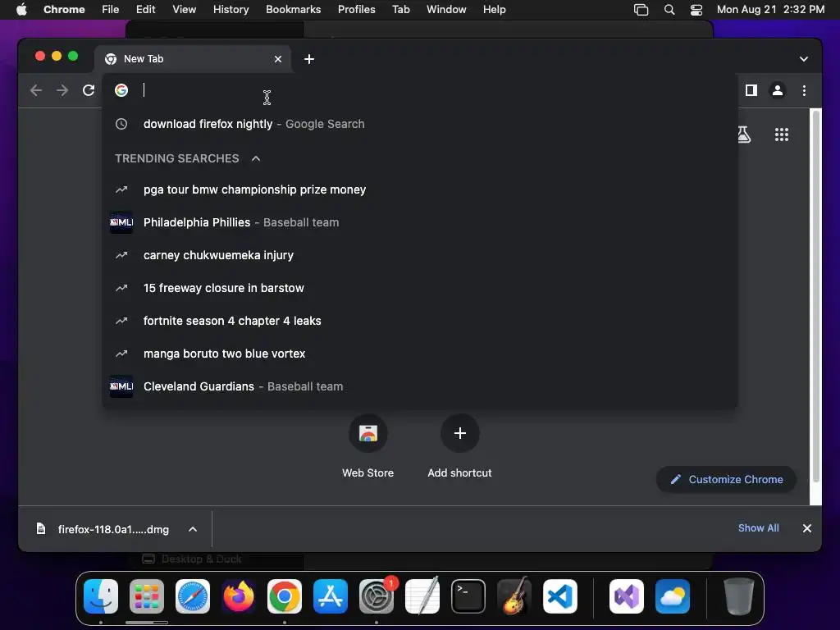Open Finder from the Dock
This screenshot has width=840, height=630.
pos(101,596)
